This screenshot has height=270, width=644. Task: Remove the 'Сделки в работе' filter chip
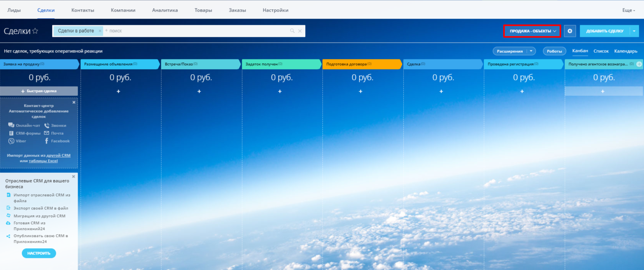tap(100, 31)
